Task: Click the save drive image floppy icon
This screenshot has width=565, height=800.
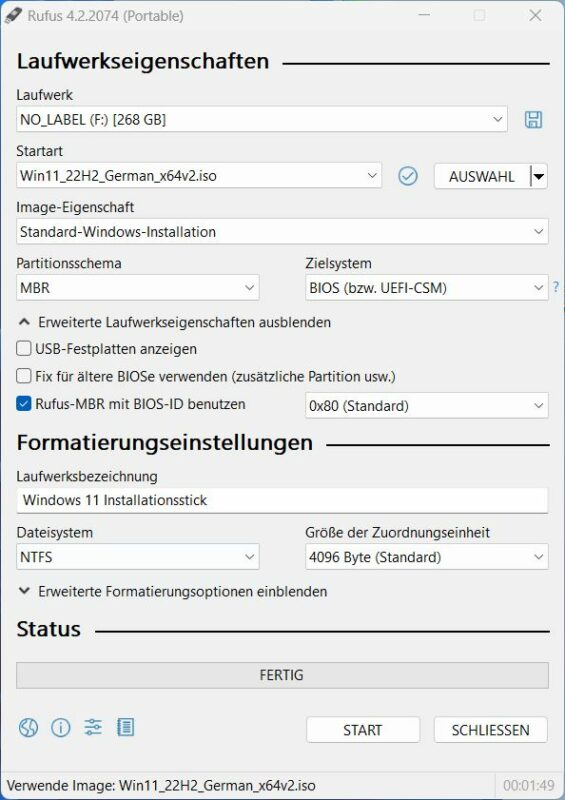Action: (x=533, y=119)
